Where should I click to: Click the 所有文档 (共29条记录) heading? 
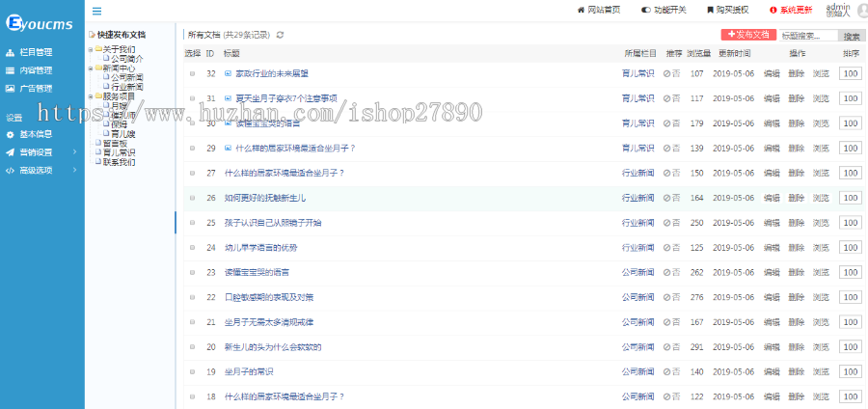[229, 35]
